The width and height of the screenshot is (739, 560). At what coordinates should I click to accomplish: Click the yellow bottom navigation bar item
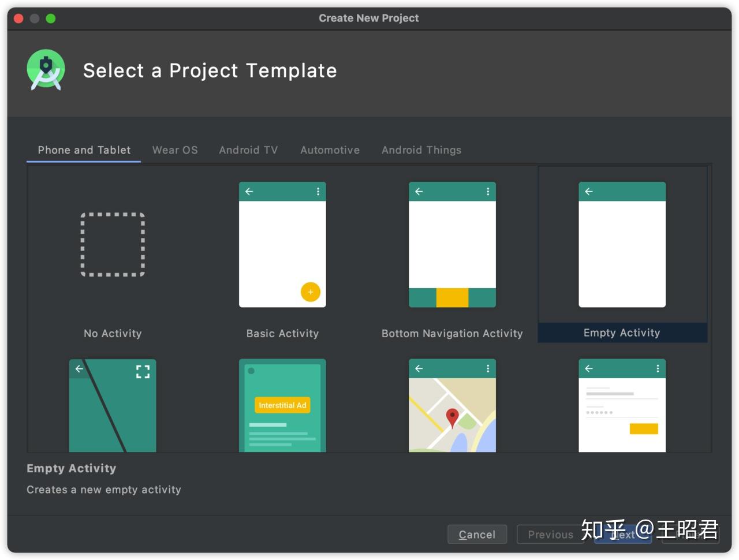click(452, 298)
